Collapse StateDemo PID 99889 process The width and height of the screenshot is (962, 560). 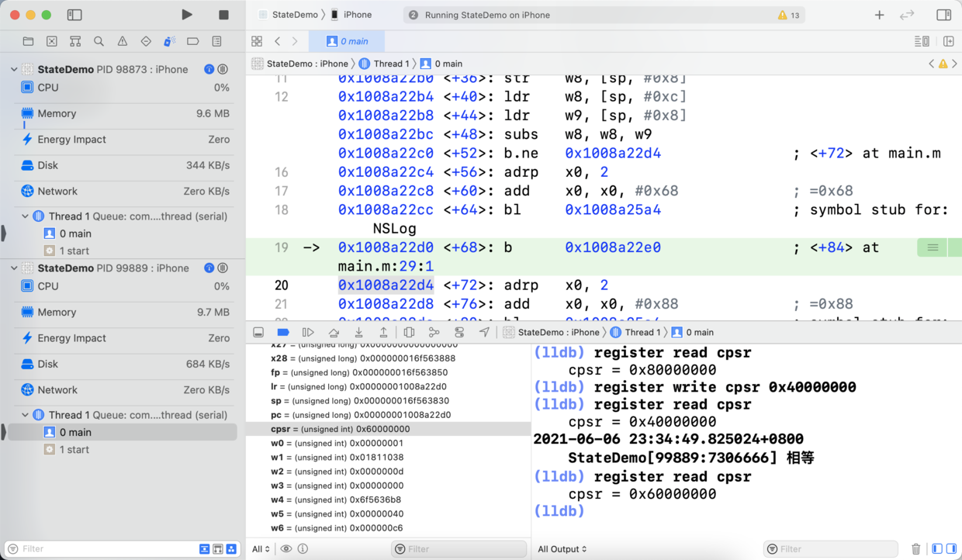point(14,268)
